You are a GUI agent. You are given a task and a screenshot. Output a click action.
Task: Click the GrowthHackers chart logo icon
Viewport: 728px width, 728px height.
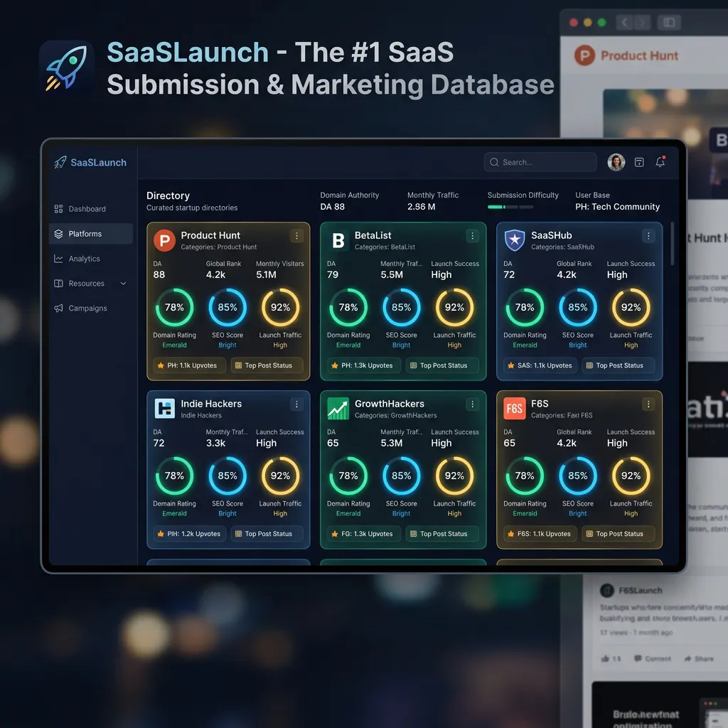(x=338, y=409)
